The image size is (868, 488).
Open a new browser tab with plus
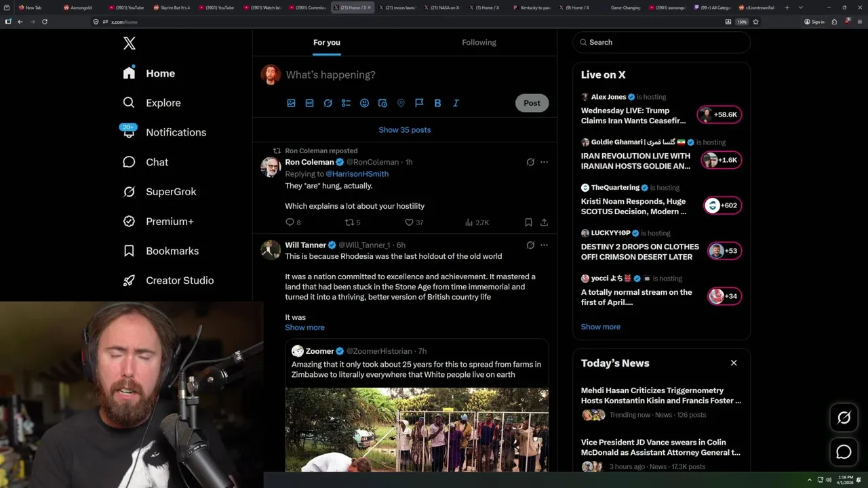tap(787, 7)
